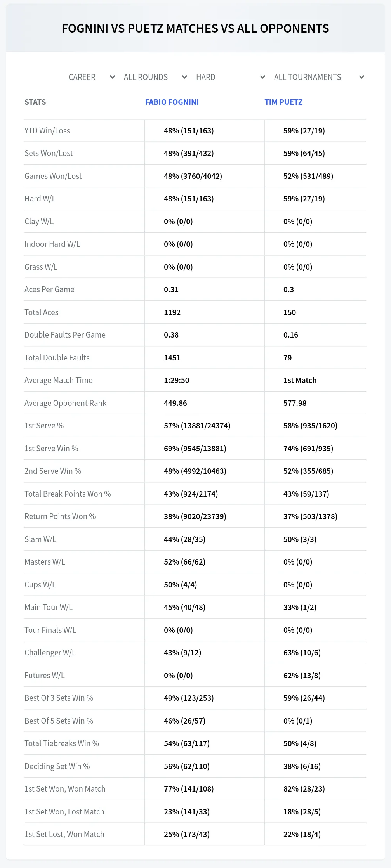Click the Total Tiebreaks Win % label

[62, 743]
